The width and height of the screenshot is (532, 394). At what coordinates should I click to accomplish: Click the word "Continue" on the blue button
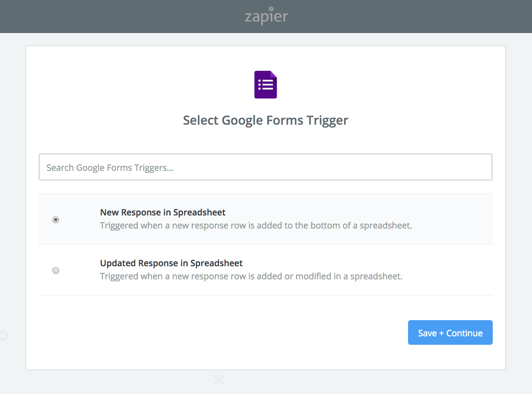click(x=464, y=333)
